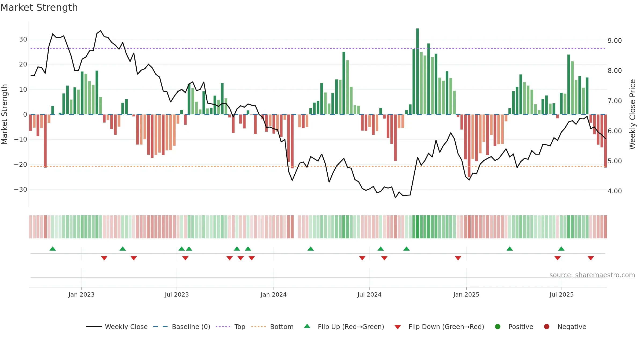Click the blue dashed Baseline legend sample
This screenshot has width=644, height=362.
[x=160, y=327]
